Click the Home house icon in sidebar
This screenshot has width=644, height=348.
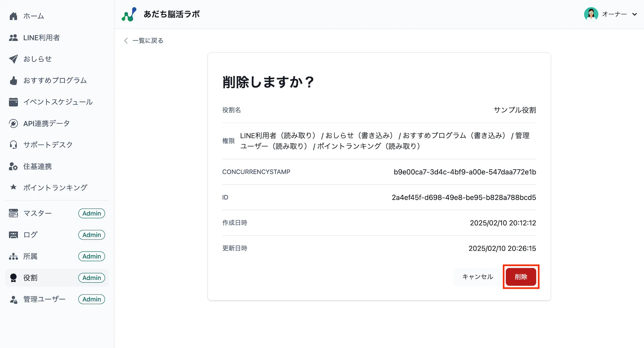point(13,16)
